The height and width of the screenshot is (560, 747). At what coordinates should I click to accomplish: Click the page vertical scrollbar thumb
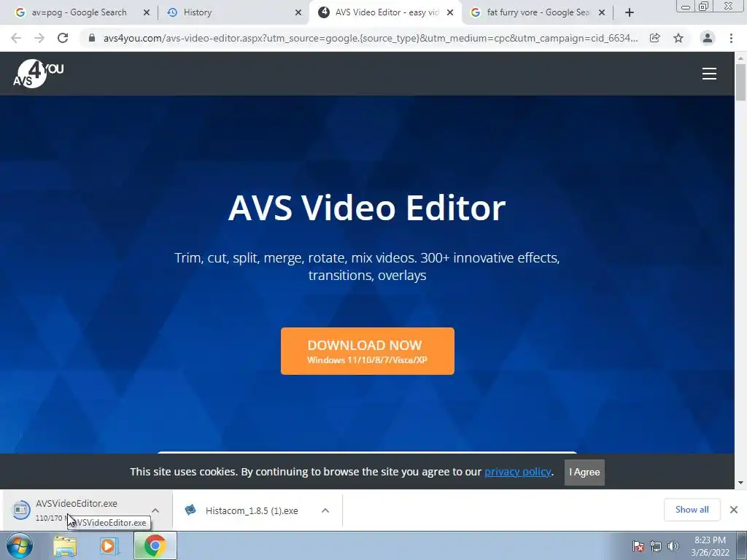click(740, 82)
